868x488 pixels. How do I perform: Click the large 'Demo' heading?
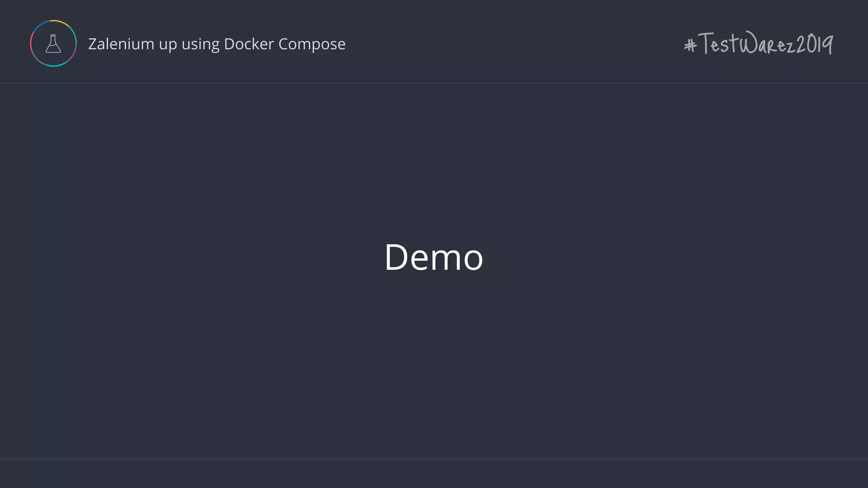pyautogui.click(x=434, y=257)
